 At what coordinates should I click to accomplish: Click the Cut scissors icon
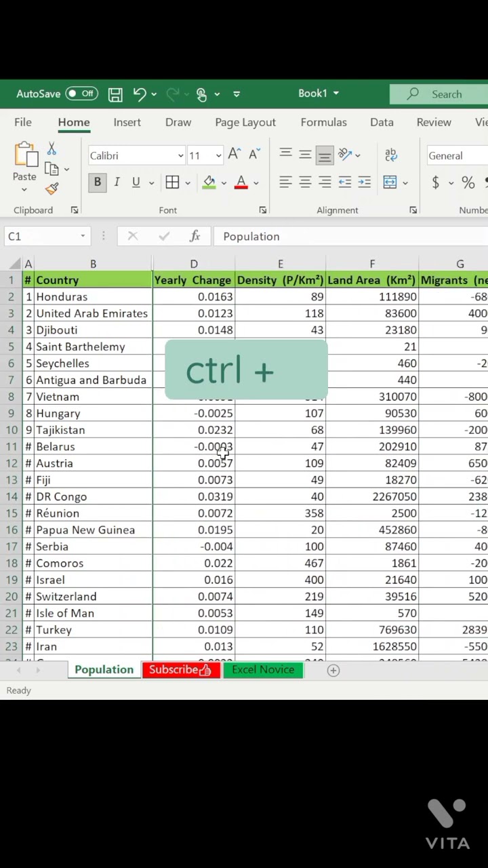pos(52,149)
